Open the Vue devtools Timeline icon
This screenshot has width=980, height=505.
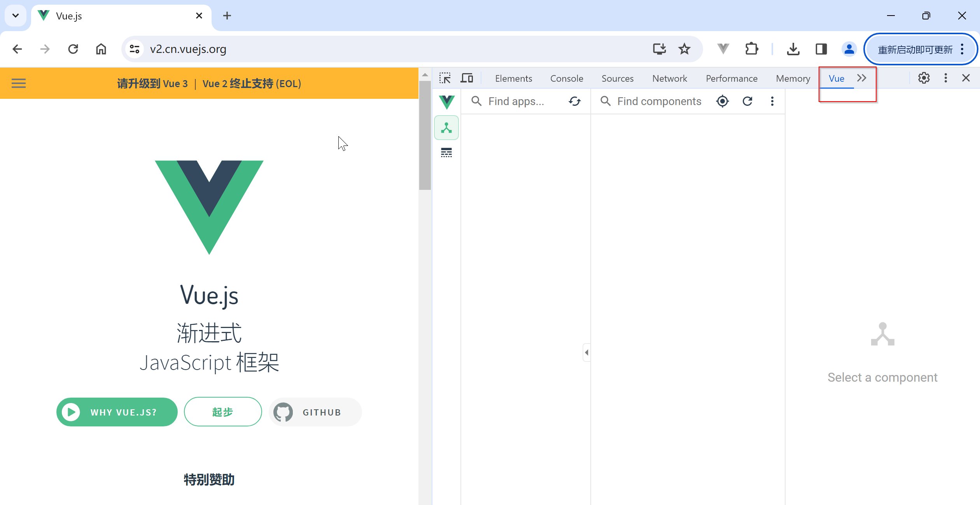coord(446,153)
